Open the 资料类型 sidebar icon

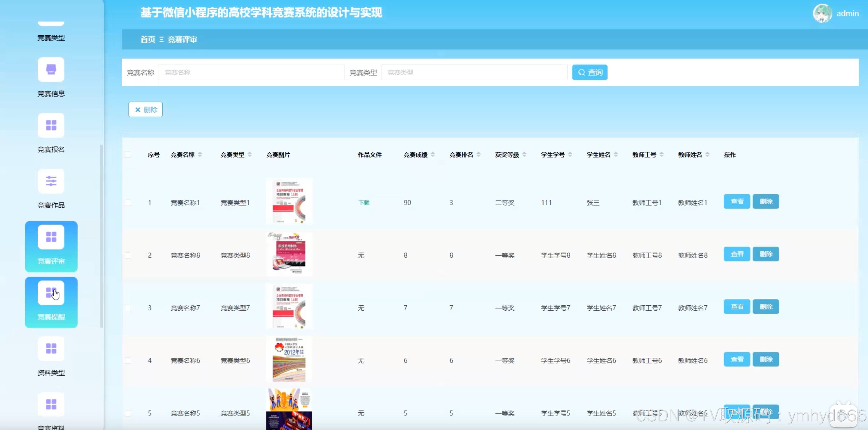click(51, 349)
